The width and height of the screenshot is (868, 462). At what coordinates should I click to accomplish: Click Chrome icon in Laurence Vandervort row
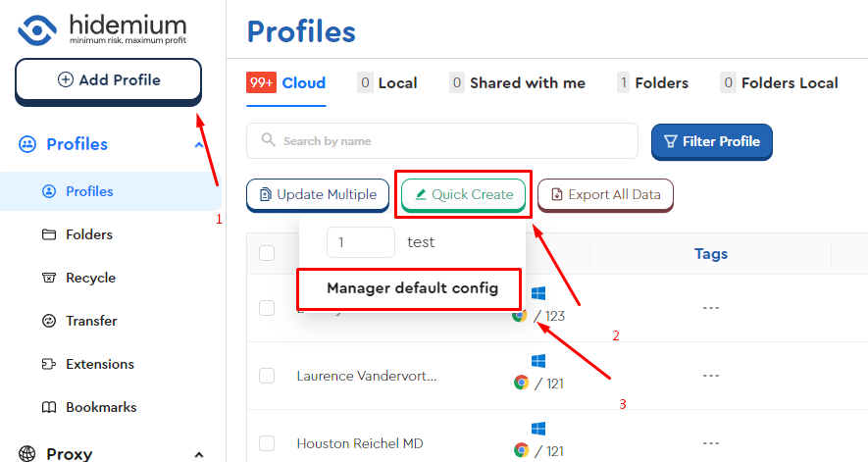tap(521, 383)
